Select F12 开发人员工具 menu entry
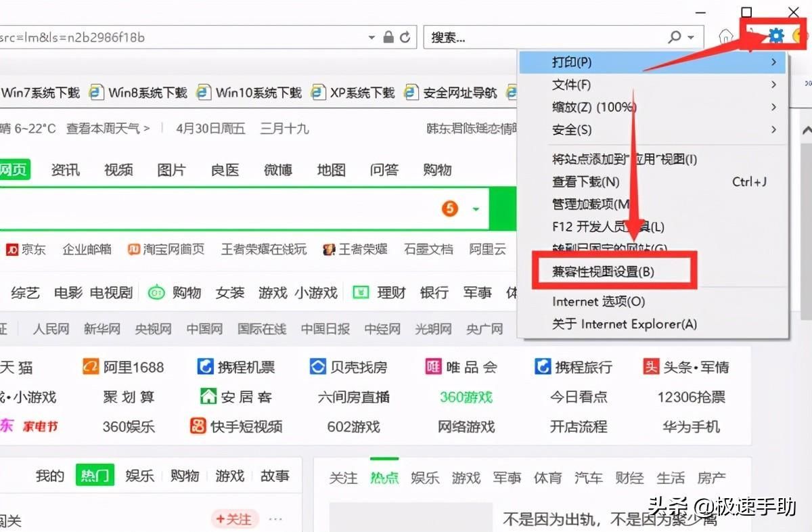The image size is (812, 532). point(652,227)
